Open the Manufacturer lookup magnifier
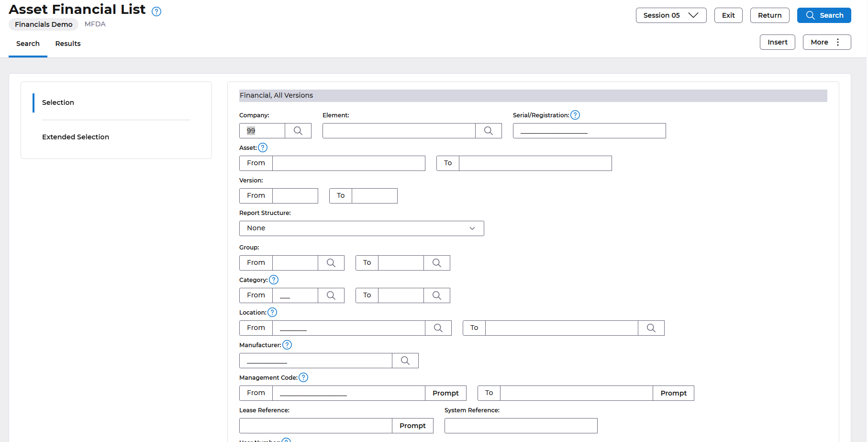Image resolution: width=868 pixels, height=442 pixels. tap(405, 361)
